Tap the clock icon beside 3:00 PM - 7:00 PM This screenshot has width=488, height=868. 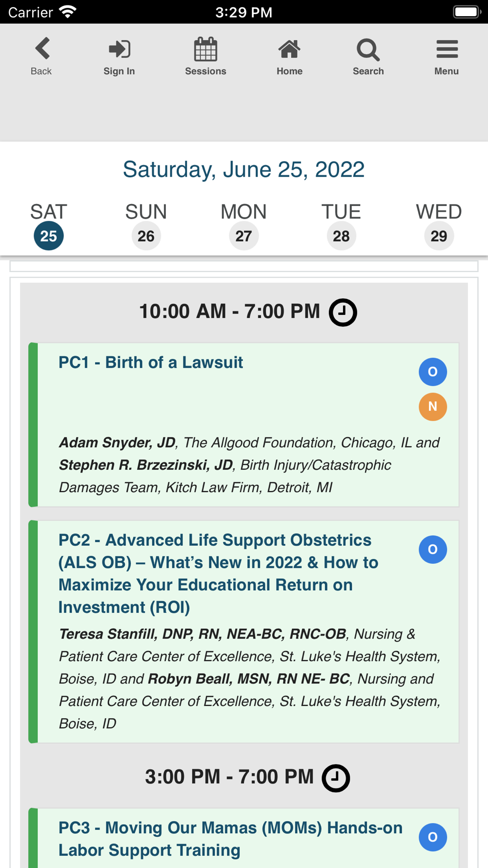pyautogui.click(x=336, y=778)
